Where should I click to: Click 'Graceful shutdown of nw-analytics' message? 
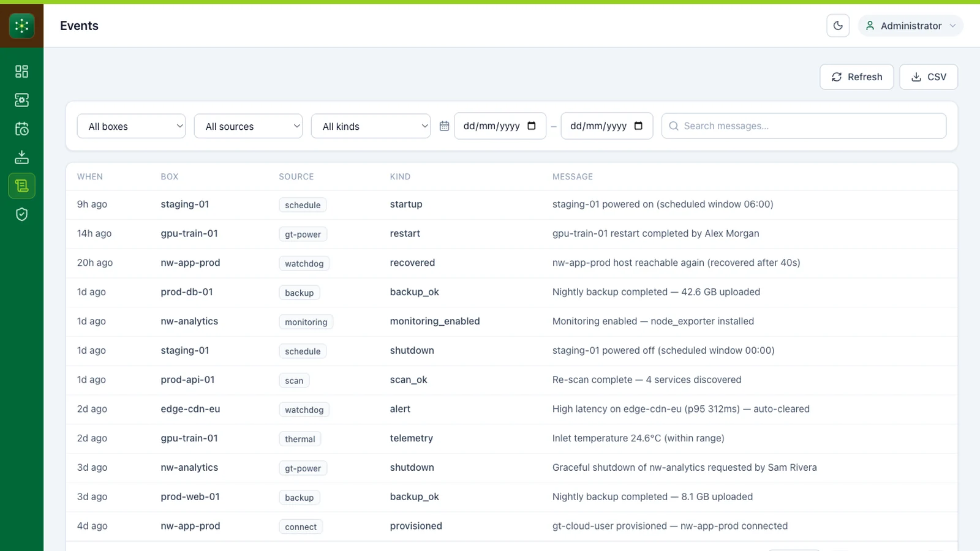click(x=685, y=468)
